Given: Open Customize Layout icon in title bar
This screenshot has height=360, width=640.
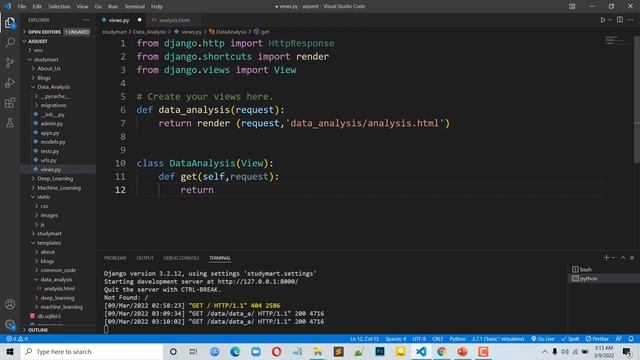Looking at the screenshot, I should [x=572, y=6].
